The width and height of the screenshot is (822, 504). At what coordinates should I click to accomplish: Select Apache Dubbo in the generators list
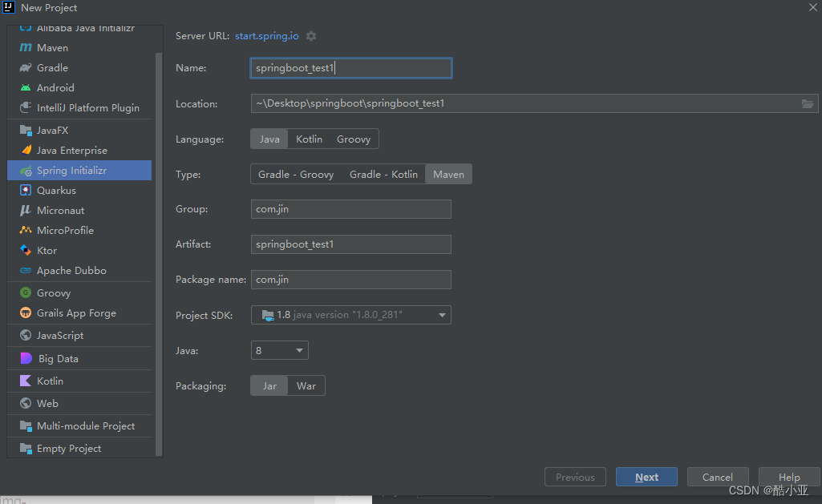coord(79,270)
